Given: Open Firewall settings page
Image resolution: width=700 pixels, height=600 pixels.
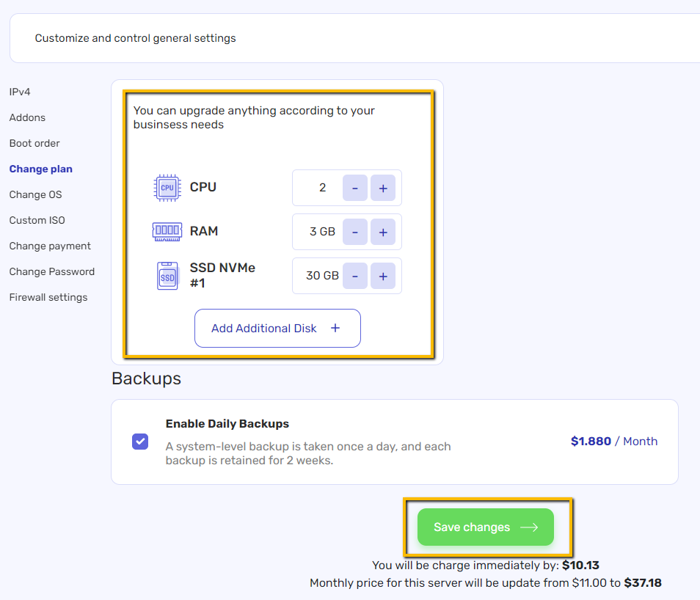Looking at the screenshot, I should (48, 297).
